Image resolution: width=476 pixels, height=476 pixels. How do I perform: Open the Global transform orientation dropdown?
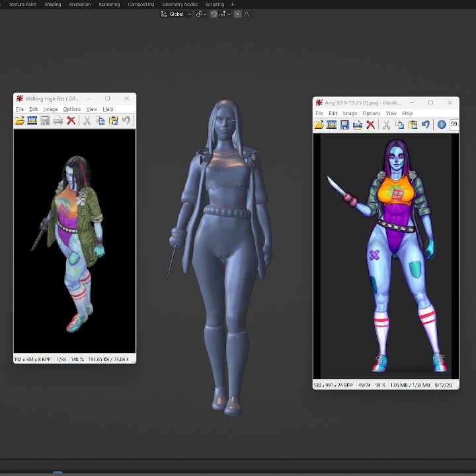pyautogui.click(x=176, y=14)
